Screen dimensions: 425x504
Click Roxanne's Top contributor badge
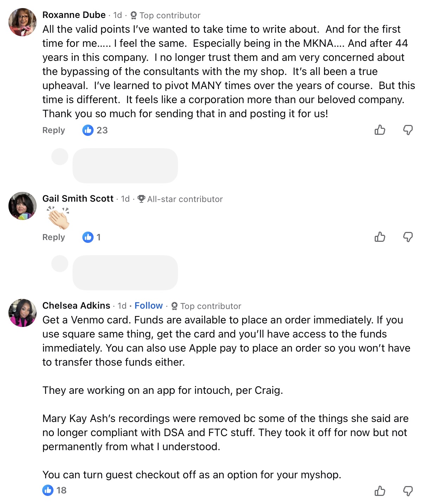coord(165,15)
